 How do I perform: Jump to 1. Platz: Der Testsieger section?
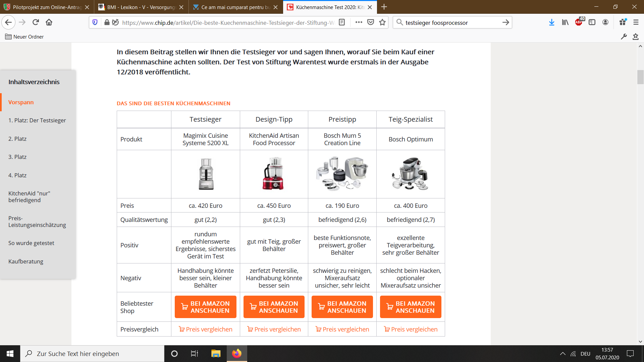tap(37, 120)
